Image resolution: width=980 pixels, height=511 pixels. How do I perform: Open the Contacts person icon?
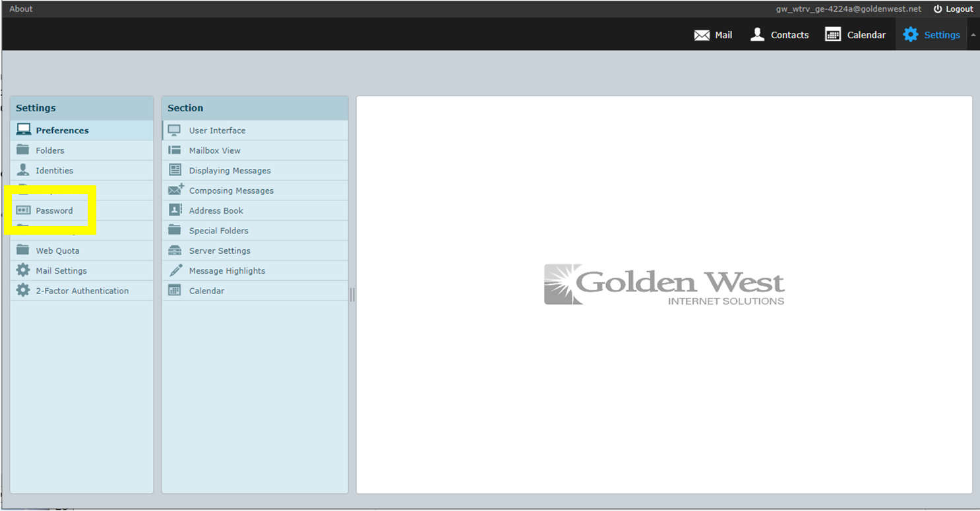coord(756,34)
